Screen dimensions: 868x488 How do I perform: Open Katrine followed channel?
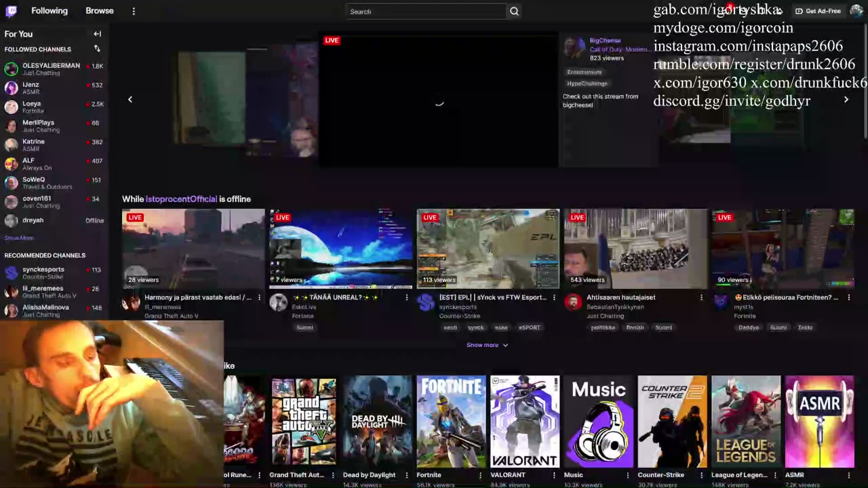tap(54, 144)
